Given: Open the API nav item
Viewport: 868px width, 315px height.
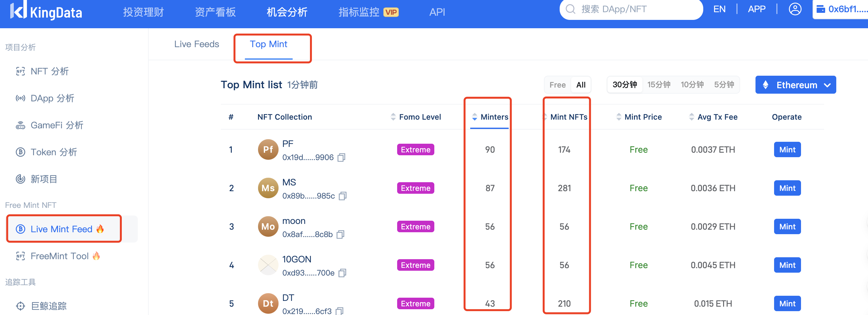Looking at the screenshot, I should (x=437, y=12).
